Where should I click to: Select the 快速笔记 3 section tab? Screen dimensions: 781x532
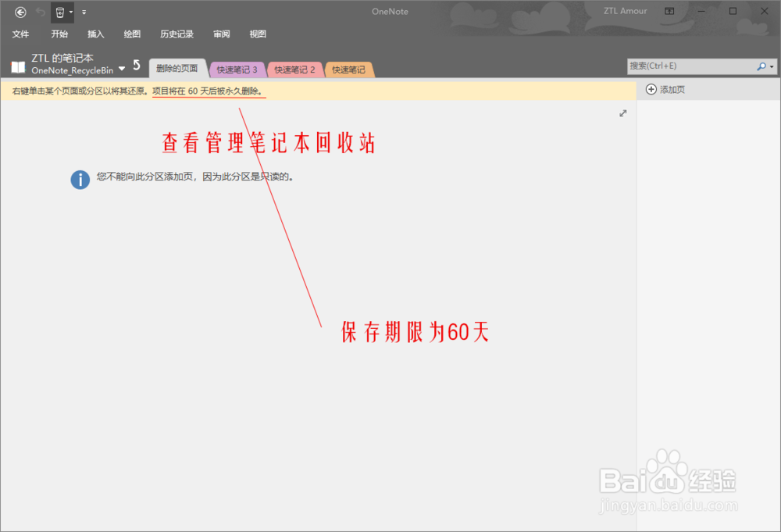tap(237, 70)
